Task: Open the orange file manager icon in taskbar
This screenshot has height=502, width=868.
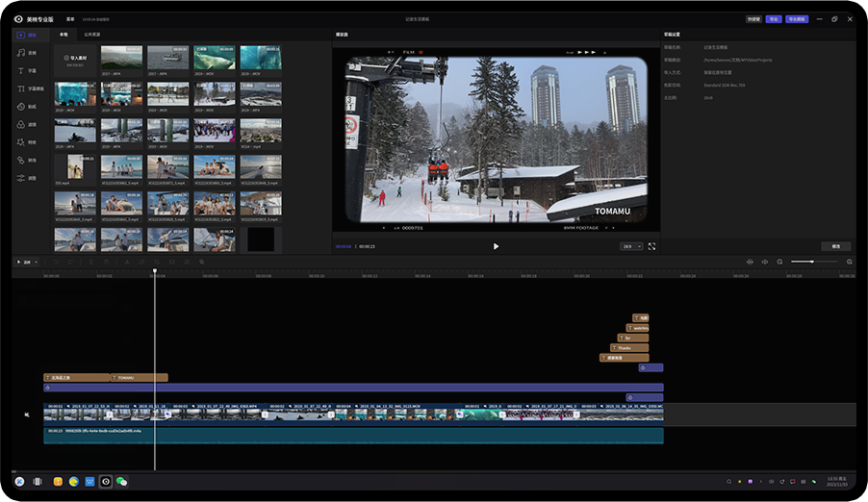Action: click(x=58, y=482)
